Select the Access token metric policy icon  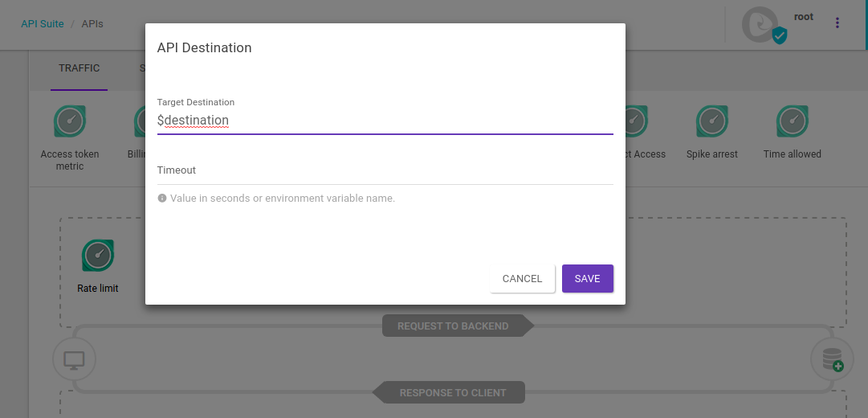click(x=70, y=121)
